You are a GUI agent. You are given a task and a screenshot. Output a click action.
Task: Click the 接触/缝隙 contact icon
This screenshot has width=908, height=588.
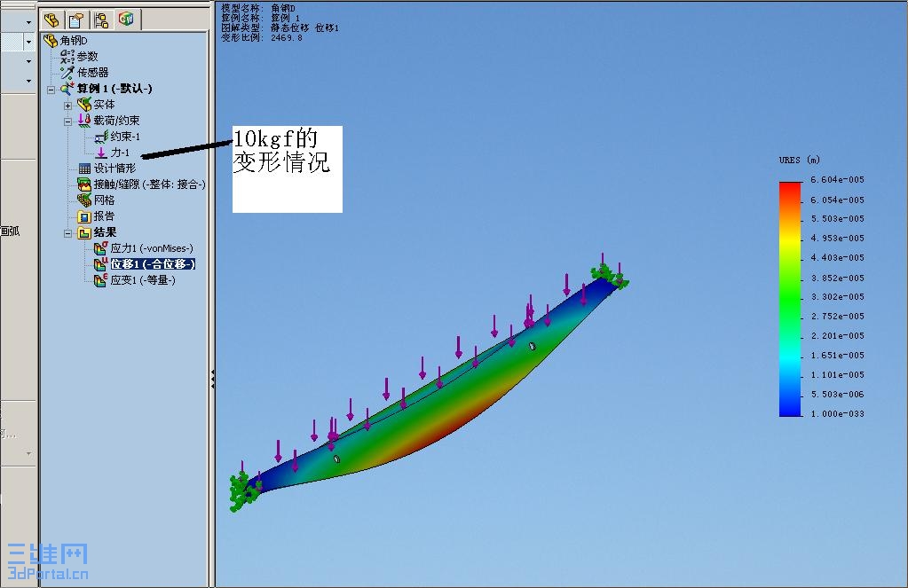[x=84, y=184]
